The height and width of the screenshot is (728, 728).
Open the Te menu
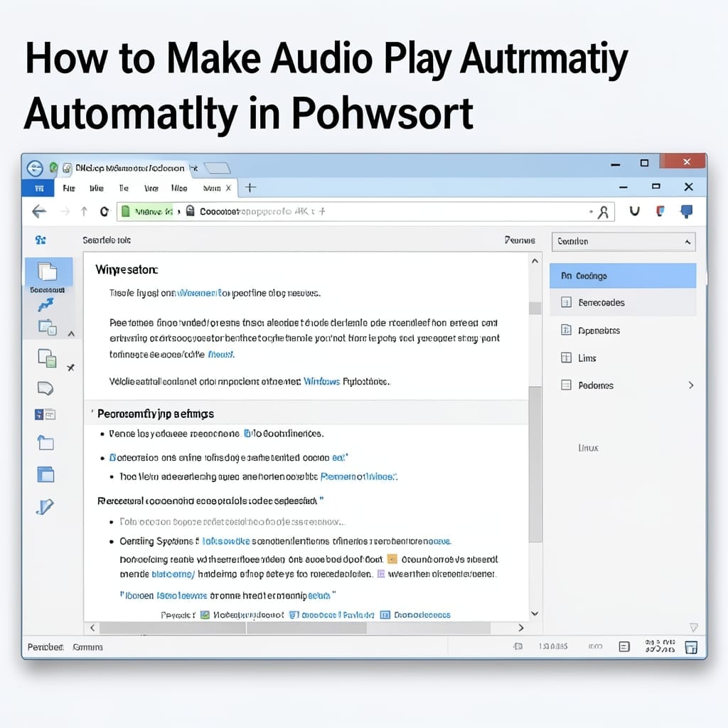click(x=124, y=188)
